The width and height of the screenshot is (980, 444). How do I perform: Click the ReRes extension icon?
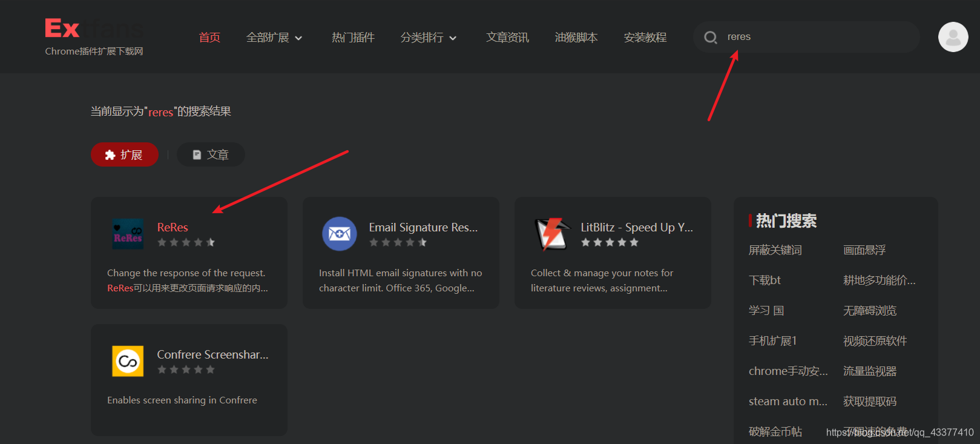point(128,234)
